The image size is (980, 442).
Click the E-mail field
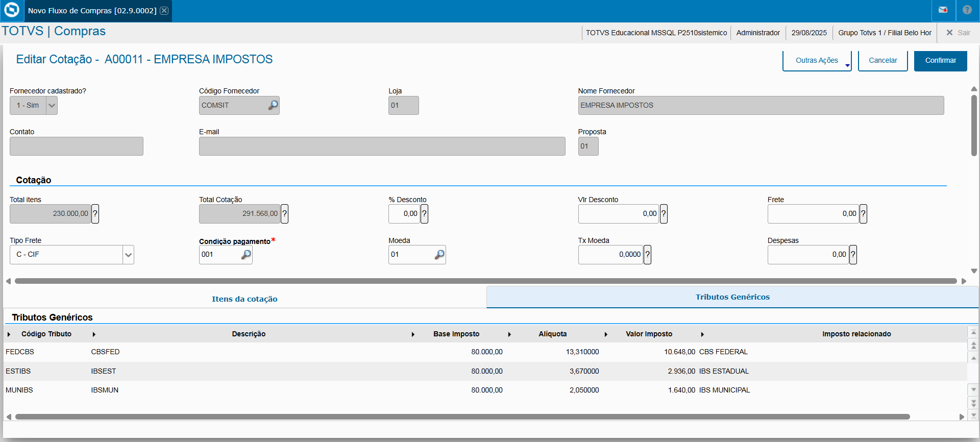point(382,146)
